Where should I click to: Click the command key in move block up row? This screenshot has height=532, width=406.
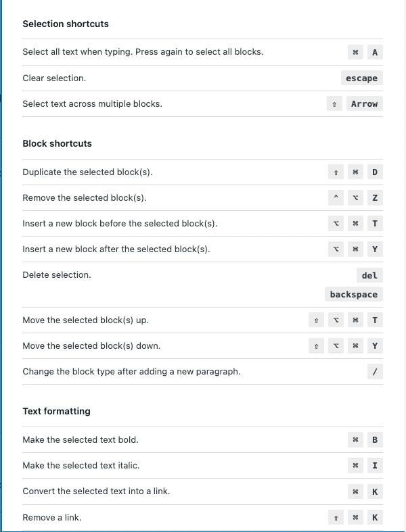(x=355, y=320)
